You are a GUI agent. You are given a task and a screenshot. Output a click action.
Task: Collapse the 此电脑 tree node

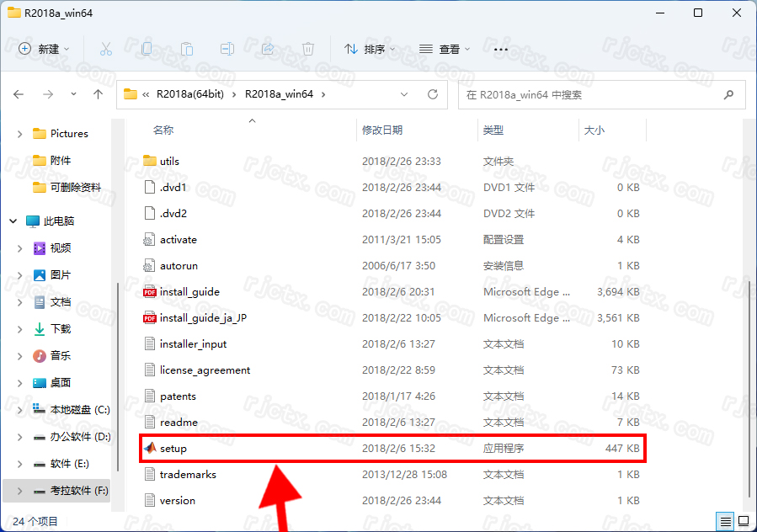pos(13,221)
